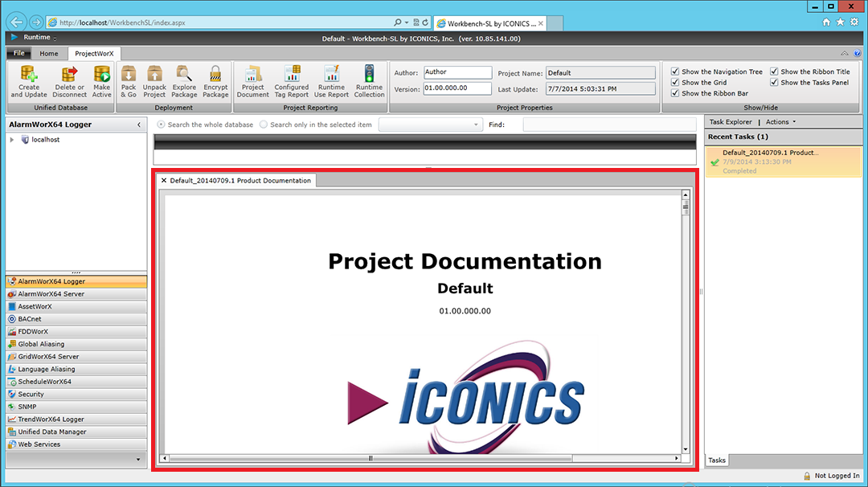Image resolution: width=868 pixels, height=487 pixels.
Task: Click the Author input field
Action: click(457, 72)
